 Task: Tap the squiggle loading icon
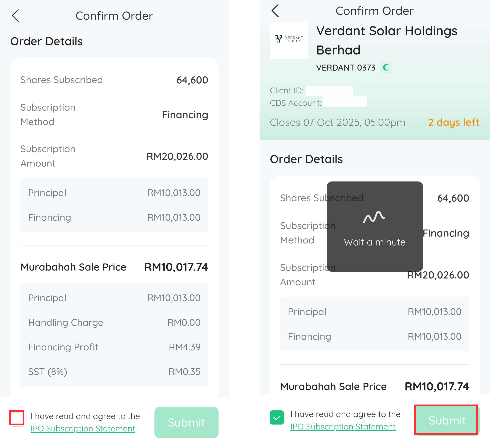point(374,217)
